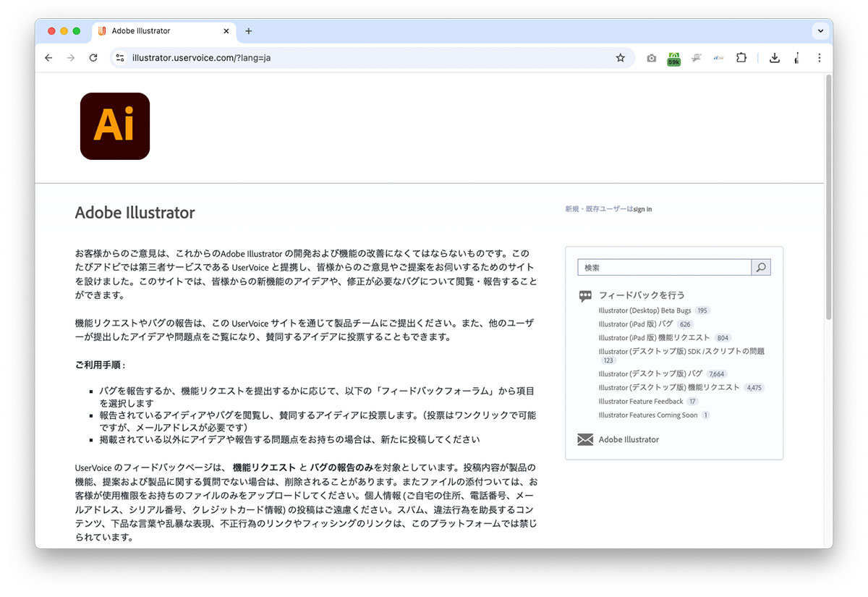Viewport: 868px width, 597px height.
Task: Click the profile avatar icon in toolbar
Action: 796,58
